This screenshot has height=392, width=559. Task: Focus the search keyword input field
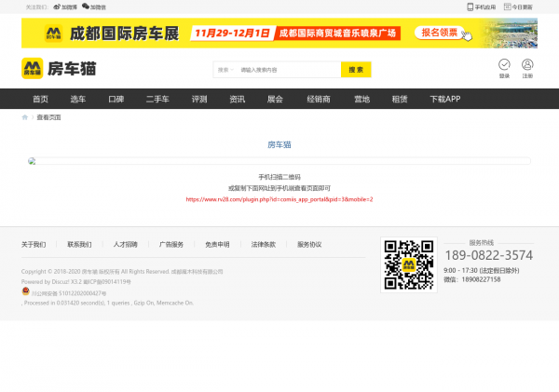[287, 70]
